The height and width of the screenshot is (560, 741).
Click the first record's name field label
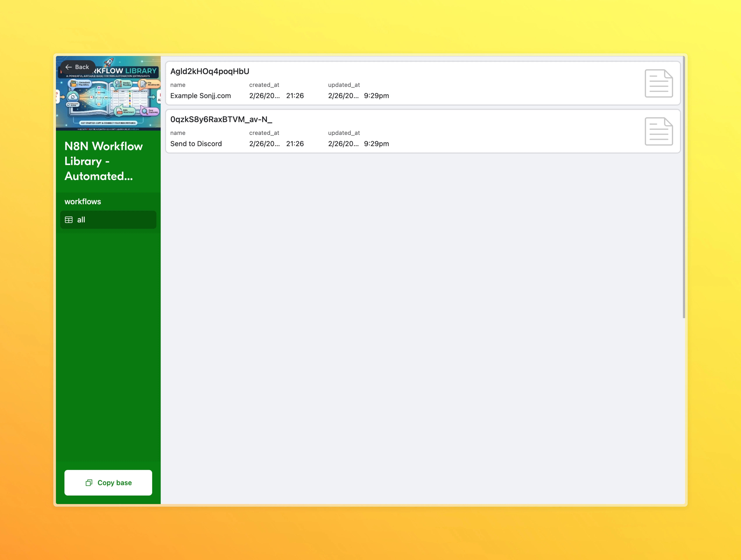click(x=178, y=85)
